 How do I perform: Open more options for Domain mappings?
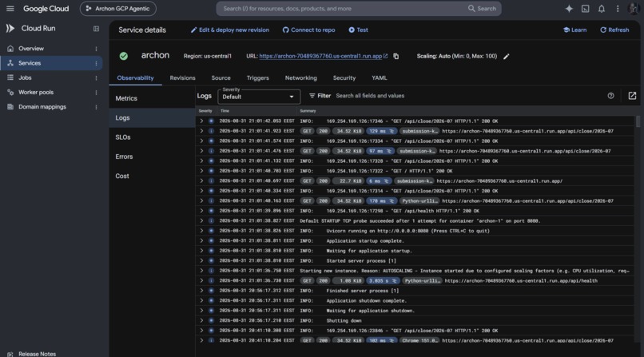click(x=96, y=107)
